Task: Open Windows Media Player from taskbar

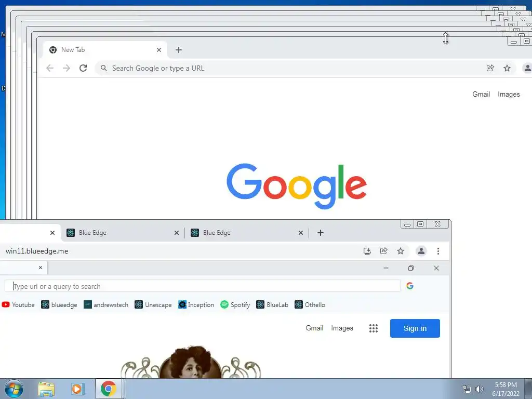Action: pos(77,389)
